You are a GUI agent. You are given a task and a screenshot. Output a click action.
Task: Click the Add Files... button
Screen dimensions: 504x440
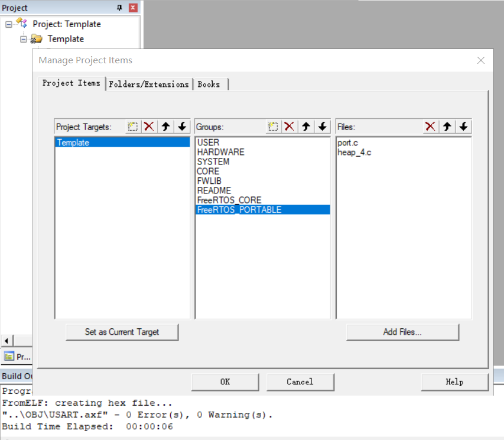tap(402, 332)
